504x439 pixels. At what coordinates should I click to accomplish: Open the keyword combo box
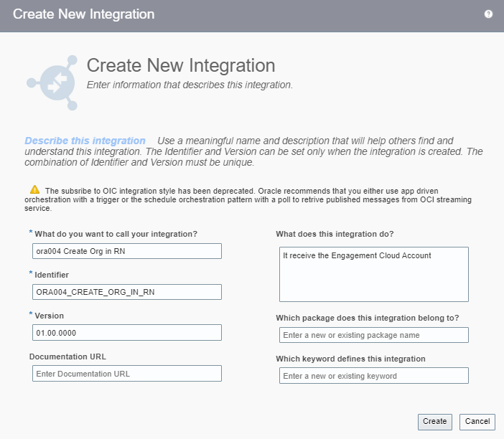point(373,376)
